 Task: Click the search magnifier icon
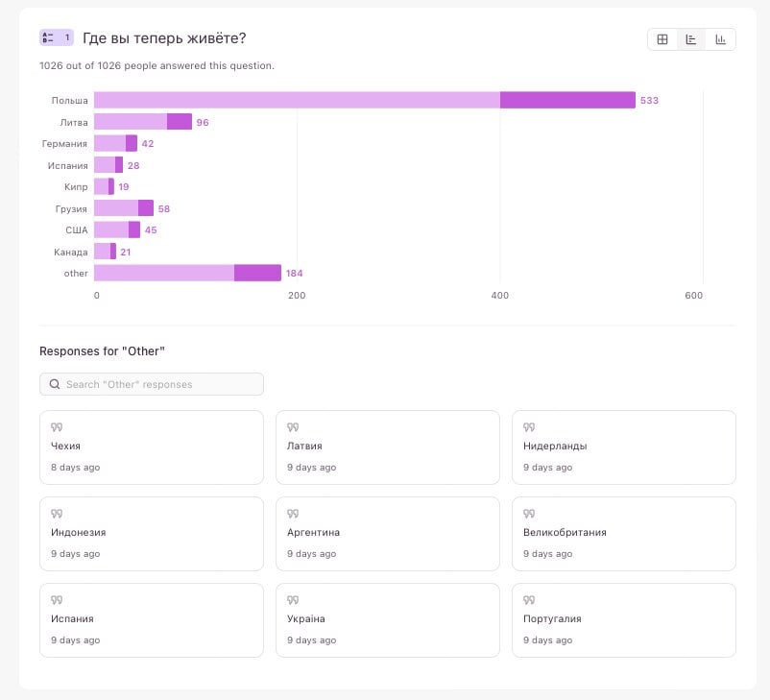point(53,384)
